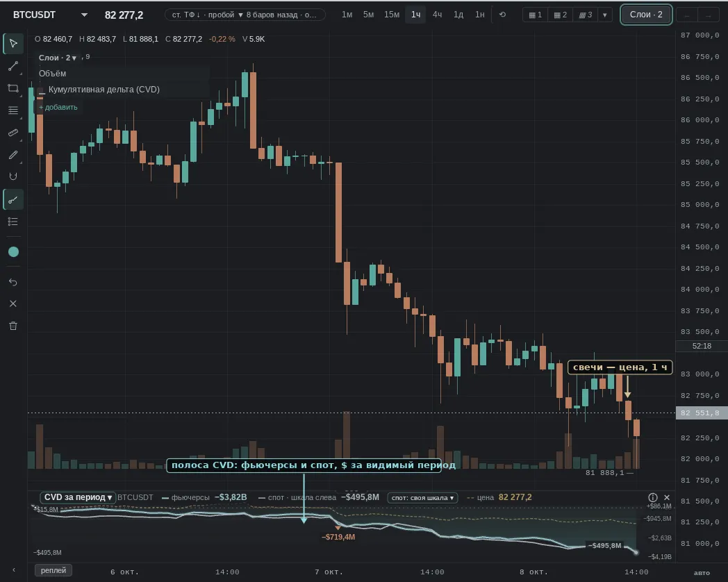Open the BTCUSDT symbol dropdown arrow
Image resolution: width=728 pixels, height=582 pixels.
point(84,15)
